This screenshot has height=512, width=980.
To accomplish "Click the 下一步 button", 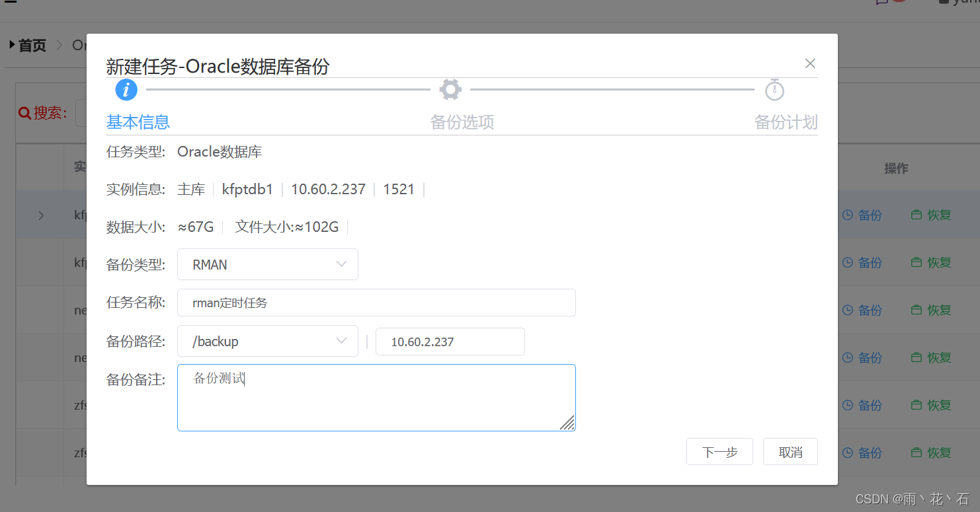I will (719, 451).
